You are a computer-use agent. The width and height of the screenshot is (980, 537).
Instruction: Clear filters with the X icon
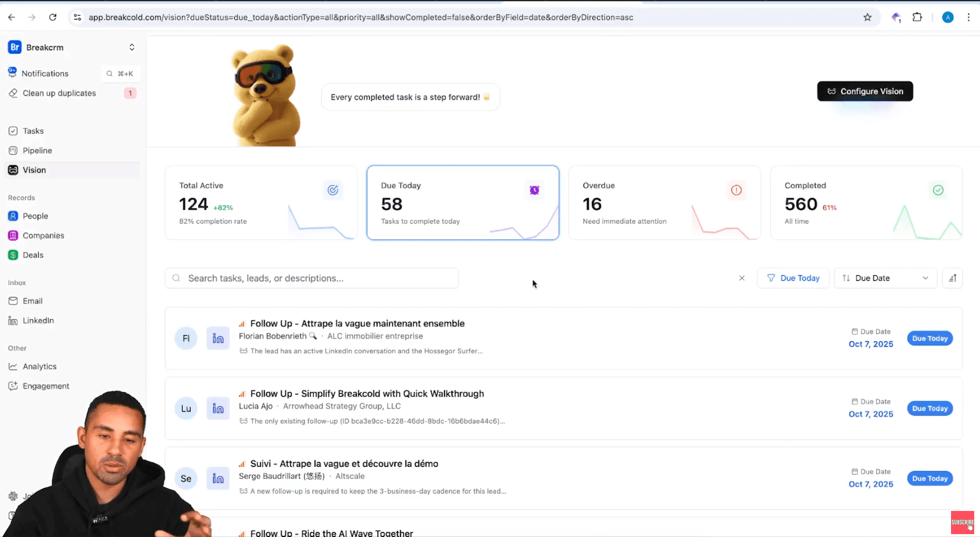[x=742, y=278]
